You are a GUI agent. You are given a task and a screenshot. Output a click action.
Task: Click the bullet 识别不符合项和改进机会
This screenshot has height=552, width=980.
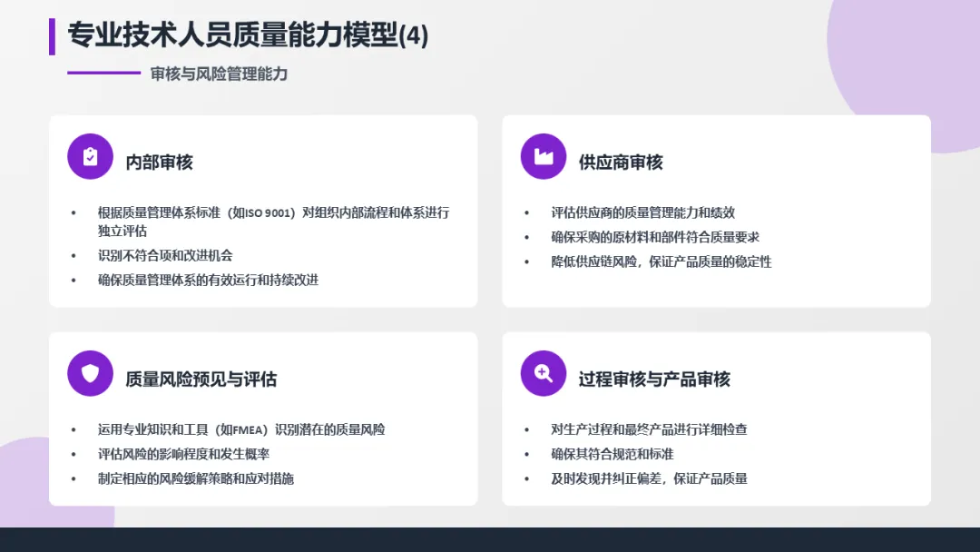point(165,255)
